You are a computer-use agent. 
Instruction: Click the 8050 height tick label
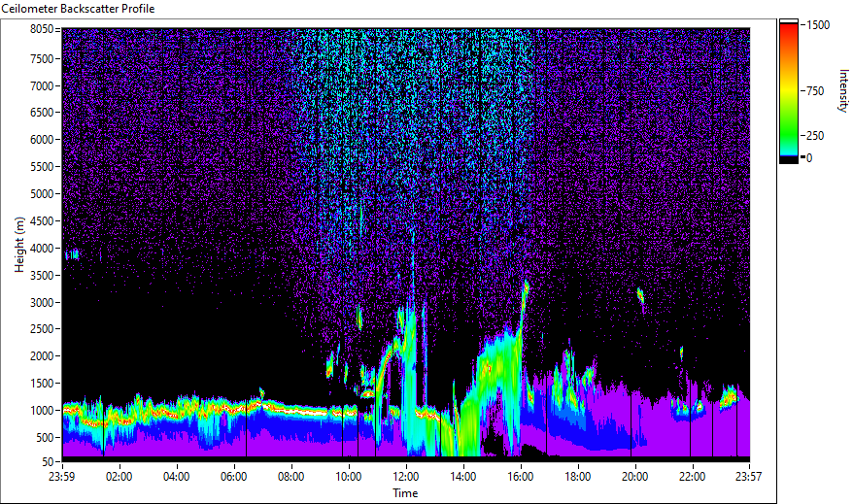[42, 29]
